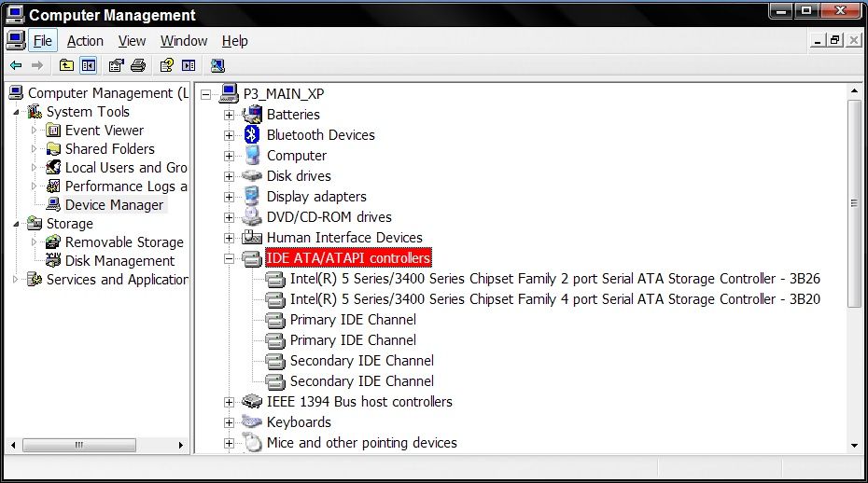The width and height of the screenshot is (868, 483).
Task: Select Performance Logs and Alerts item
Action: [x=126, y=186]
